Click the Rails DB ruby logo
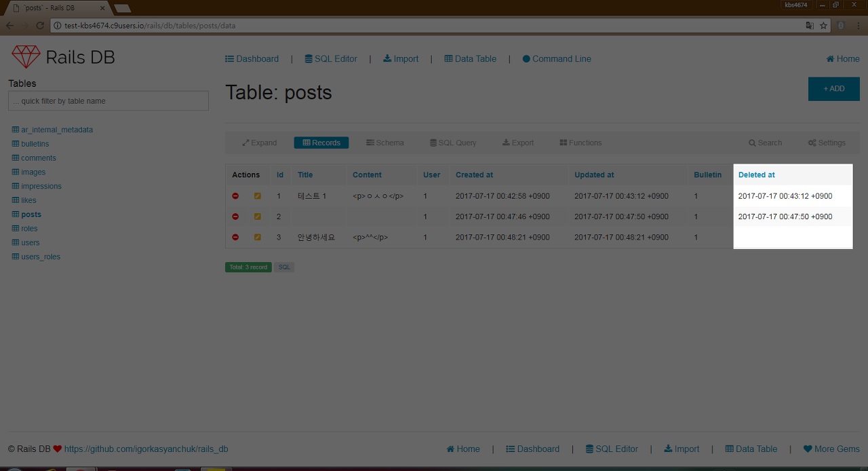This screenshot has width=868, height=471. point(26,57)
